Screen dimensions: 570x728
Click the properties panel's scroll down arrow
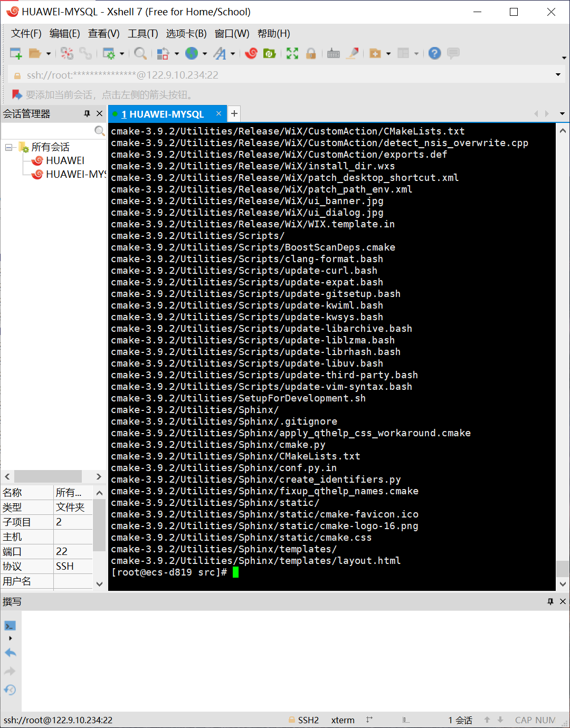pyautogui.click(x=99, y=583)
